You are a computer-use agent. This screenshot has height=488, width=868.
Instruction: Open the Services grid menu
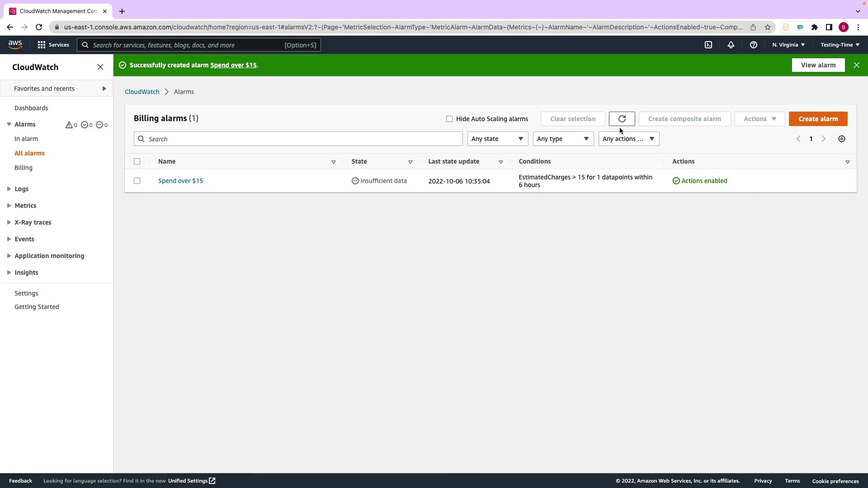pos(53,45)
